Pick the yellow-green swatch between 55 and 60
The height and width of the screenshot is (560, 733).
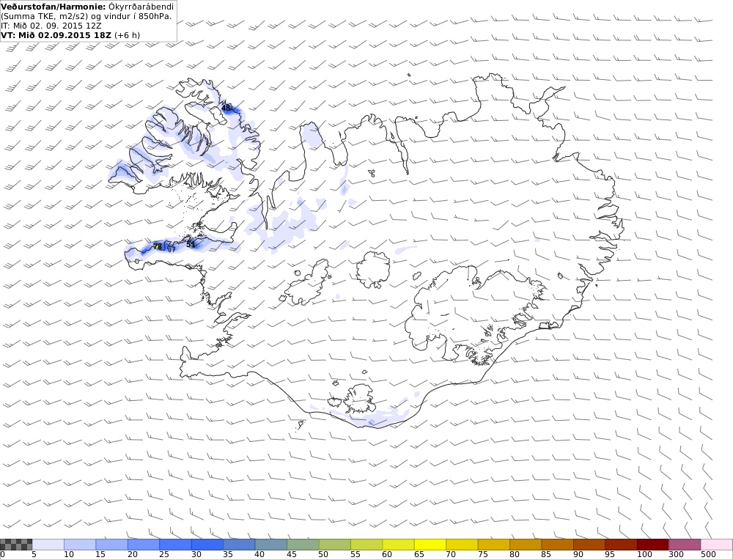(x=366, y=544)
